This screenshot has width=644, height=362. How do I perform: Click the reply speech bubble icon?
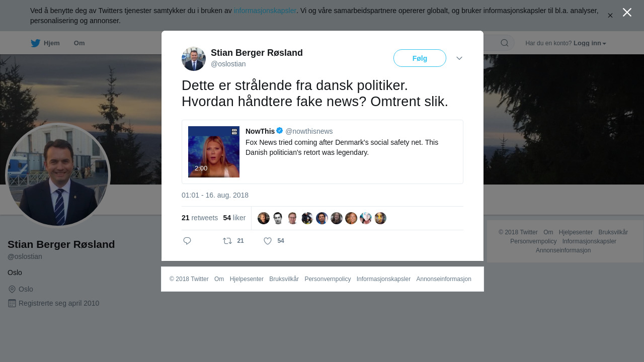[x=187, y=241]
